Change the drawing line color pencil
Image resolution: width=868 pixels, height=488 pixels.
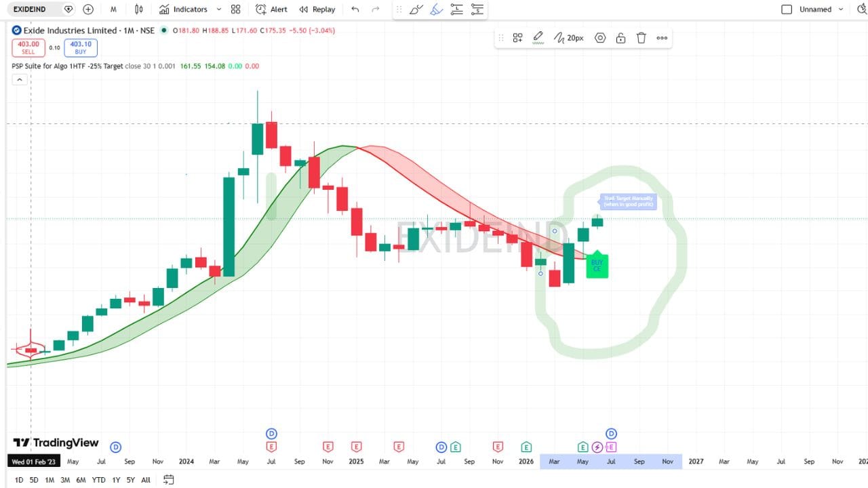point(538,38)
